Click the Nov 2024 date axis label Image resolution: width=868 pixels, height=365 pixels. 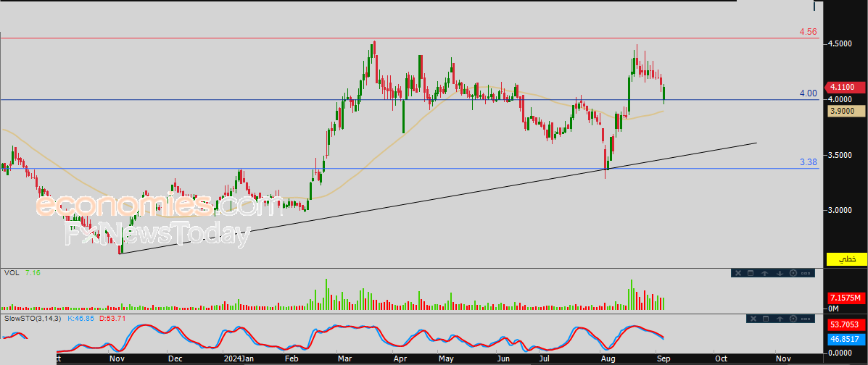tap(782, 358)
